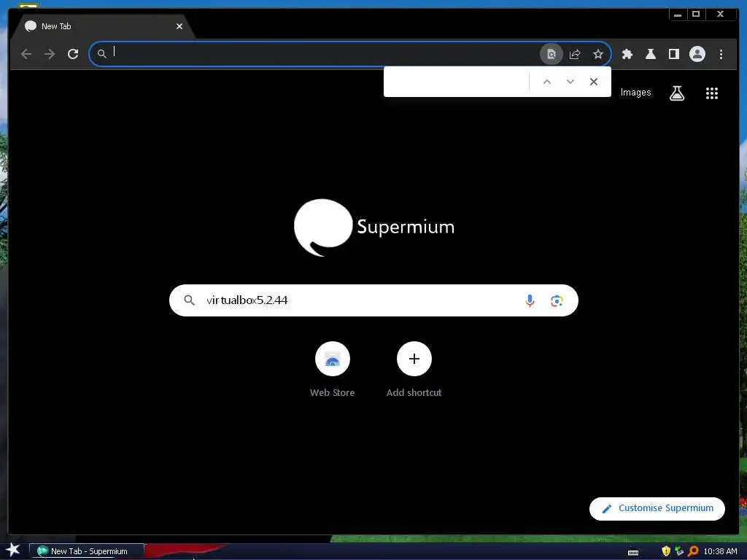
Task: Open the Images link
Action: pos(636,93)
